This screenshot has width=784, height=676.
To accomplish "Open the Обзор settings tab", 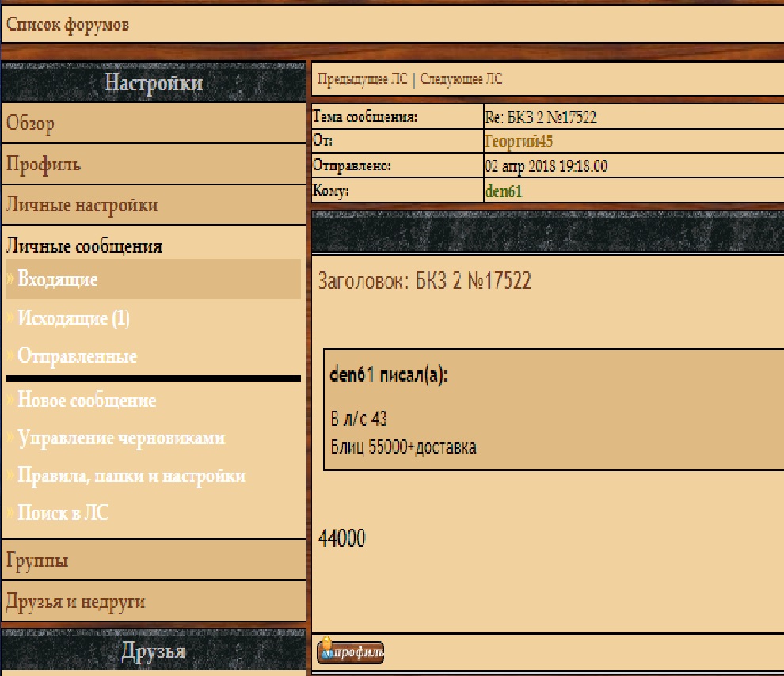I will tap(31, 124).
